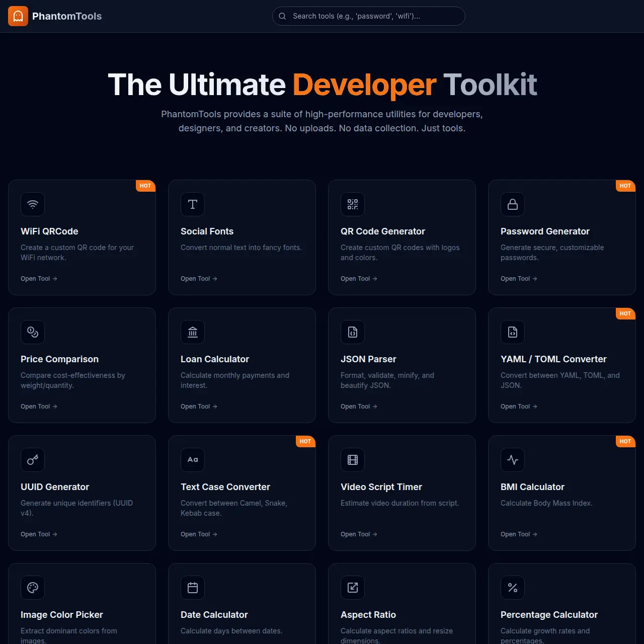The width and height of the screenshot is (644, 644).
Task: Click the search magnifier icon
Action: pyautogui.click(x=283, y=16)
